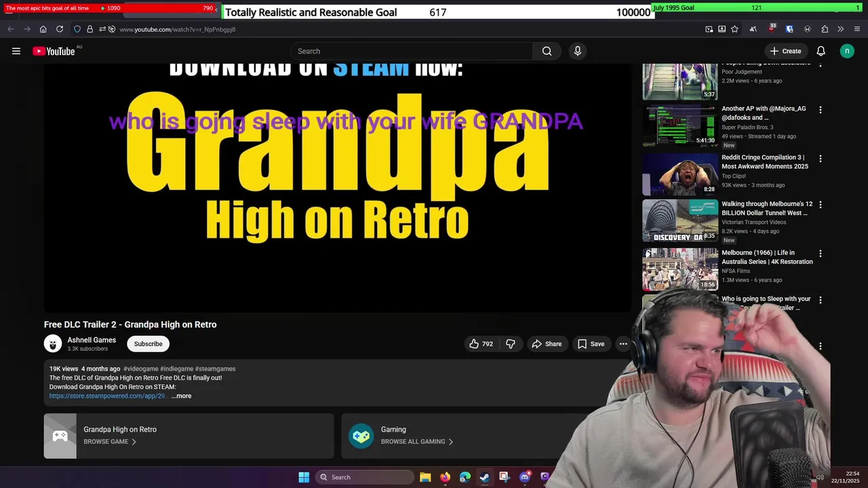The height and width of the screenshot is (488, 868).
Task: Browse all Gaming link
Action: point(417,441)
